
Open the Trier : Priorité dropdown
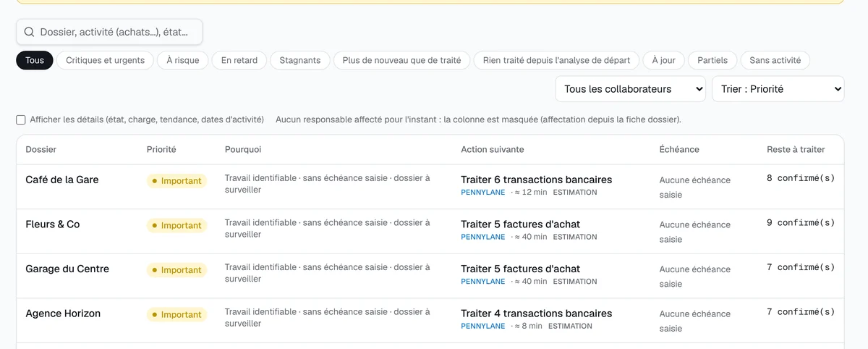[778, 89]
